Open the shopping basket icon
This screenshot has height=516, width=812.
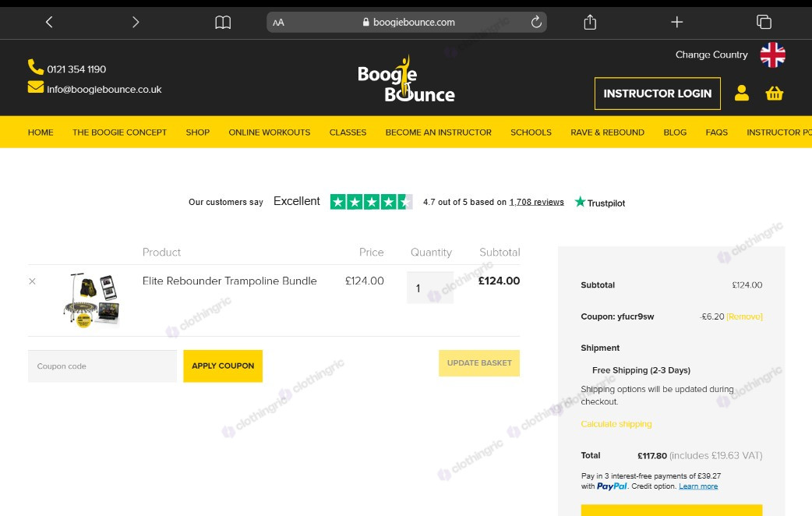pos(774,94)
